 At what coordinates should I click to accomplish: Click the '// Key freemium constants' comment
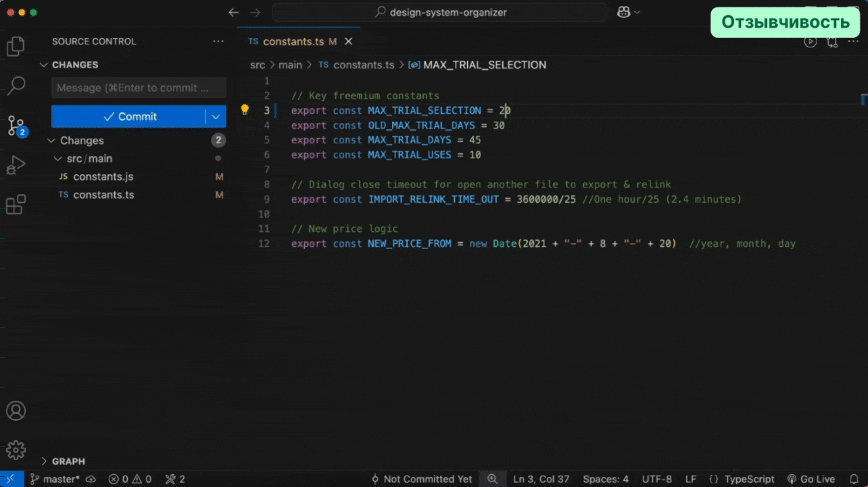(365, 96)
